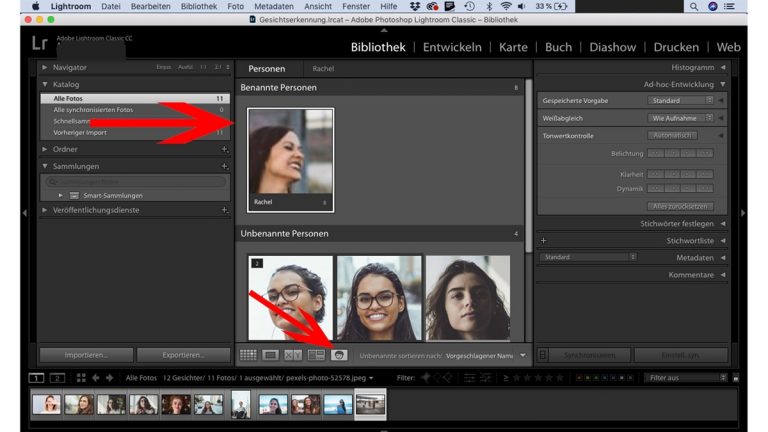Switch to Karte module
The image size is (768, 432).
click(x=513, y=47)
